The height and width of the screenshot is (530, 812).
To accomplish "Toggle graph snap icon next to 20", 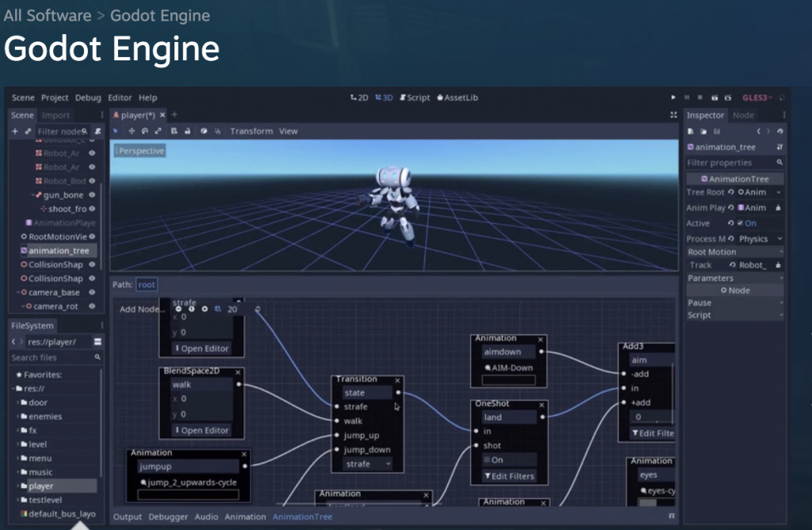I will pos(218,309).
